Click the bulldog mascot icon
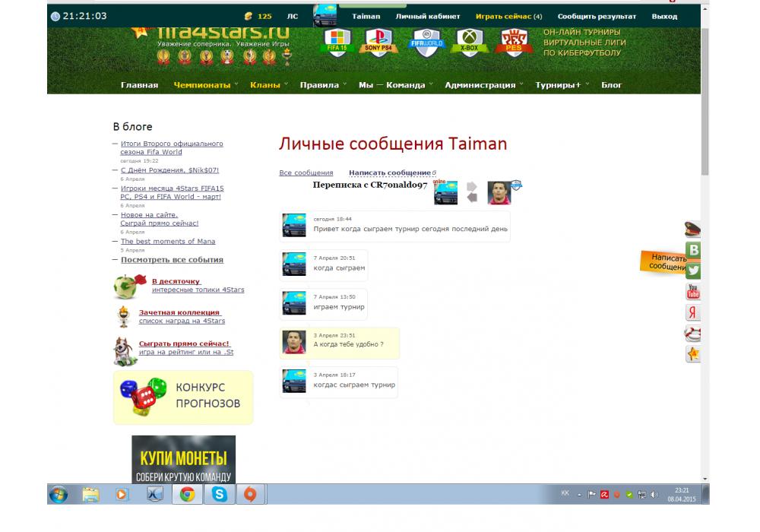 pos(124,351)
